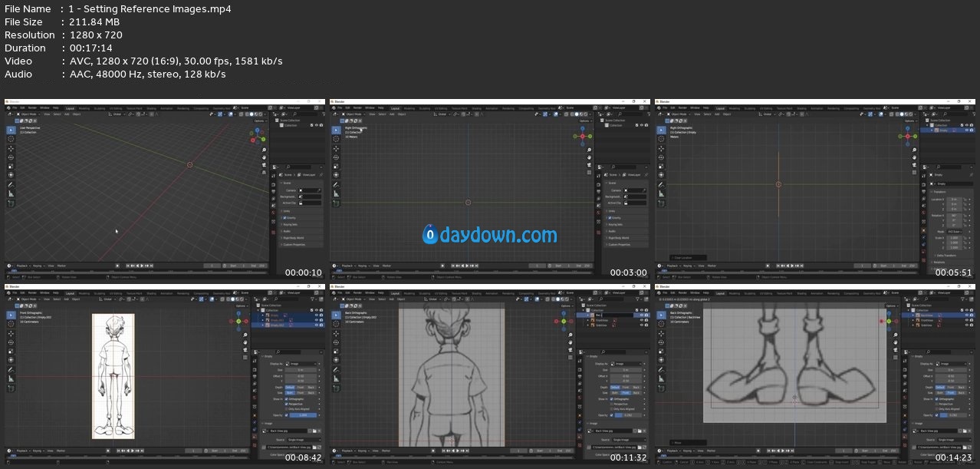This screenshot has width=980, height=469.
Task: Click the End frame field in 00:00:10 timeline
Action: [x=258, y=266]
